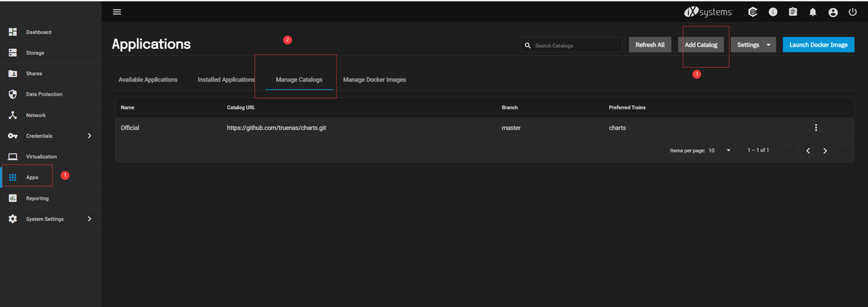Expand the System Settings submenu
This screenshot has width=868, height=307.
90,219
